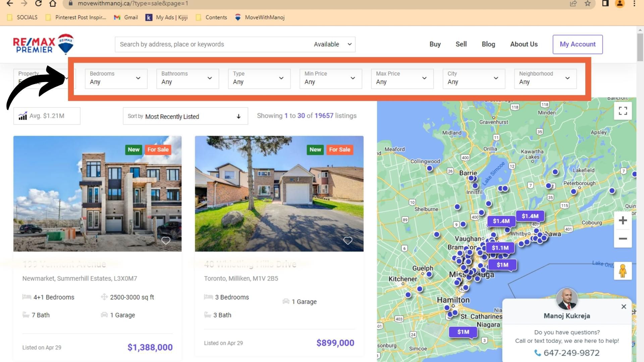The height and width of the screenshot is (362, 644).
Task: Zoom out on the map
Action: click(x=623, y=239)
